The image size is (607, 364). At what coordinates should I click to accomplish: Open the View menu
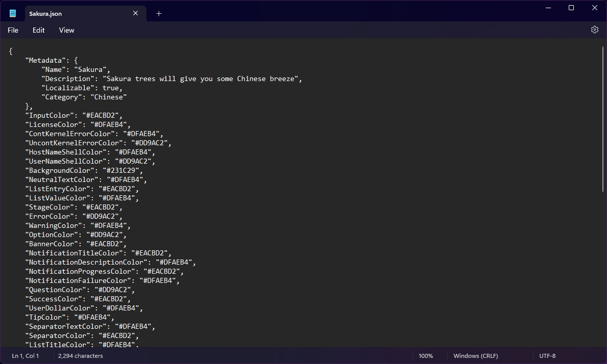(66, 30)
